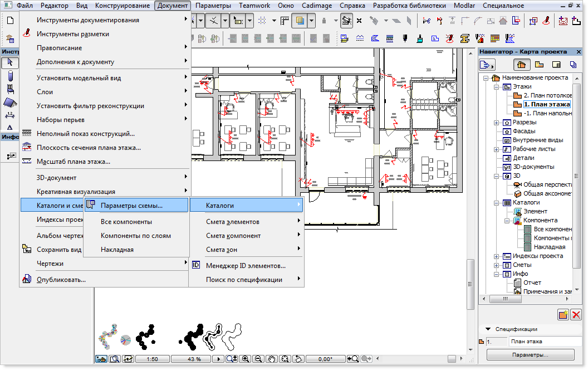Click the zoom options arrow button
The width and height of the screenshot is (588, 370).
point(218,359)
